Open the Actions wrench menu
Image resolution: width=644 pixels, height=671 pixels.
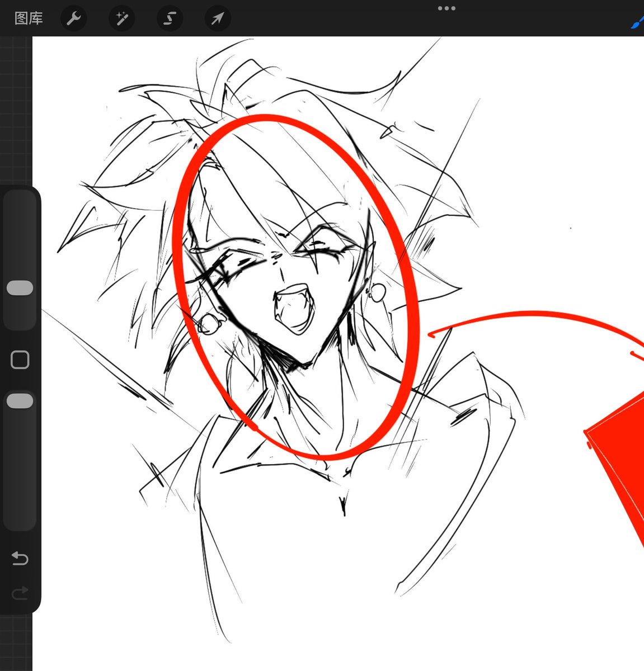73,18
